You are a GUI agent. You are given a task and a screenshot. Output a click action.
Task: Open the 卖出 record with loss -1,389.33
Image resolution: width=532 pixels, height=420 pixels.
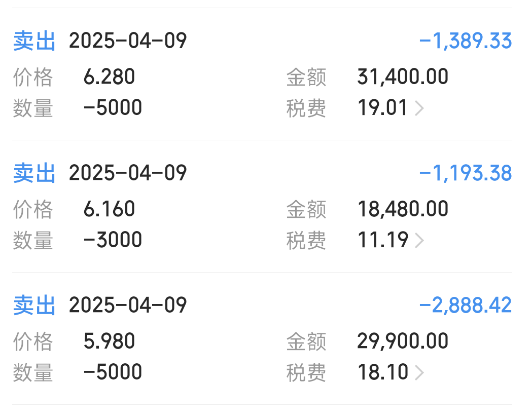point(262,74)
